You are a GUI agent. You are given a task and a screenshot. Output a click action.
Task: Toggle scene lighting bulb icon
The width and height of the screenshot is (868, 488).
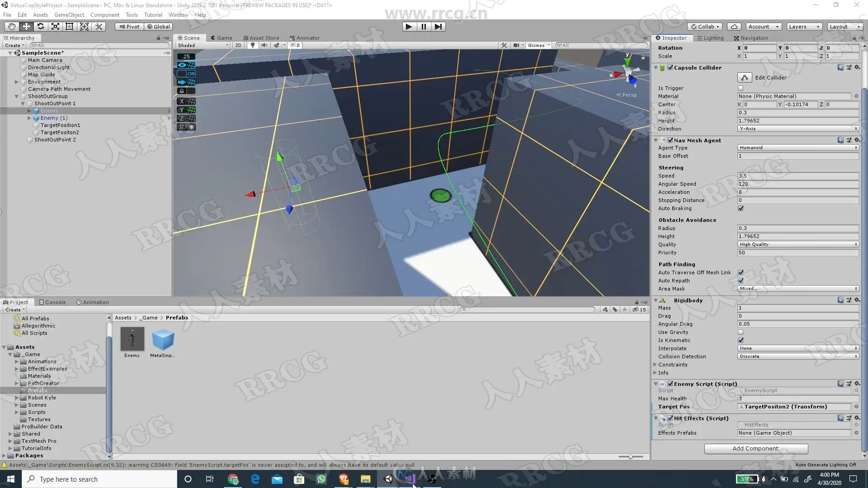(253, 45)
